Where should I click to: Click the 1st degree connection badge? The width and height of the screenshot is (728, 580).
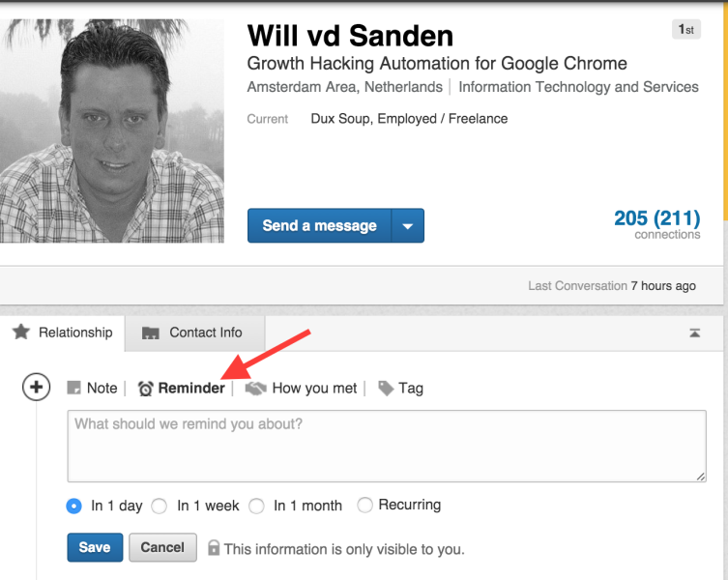point(686,30)
